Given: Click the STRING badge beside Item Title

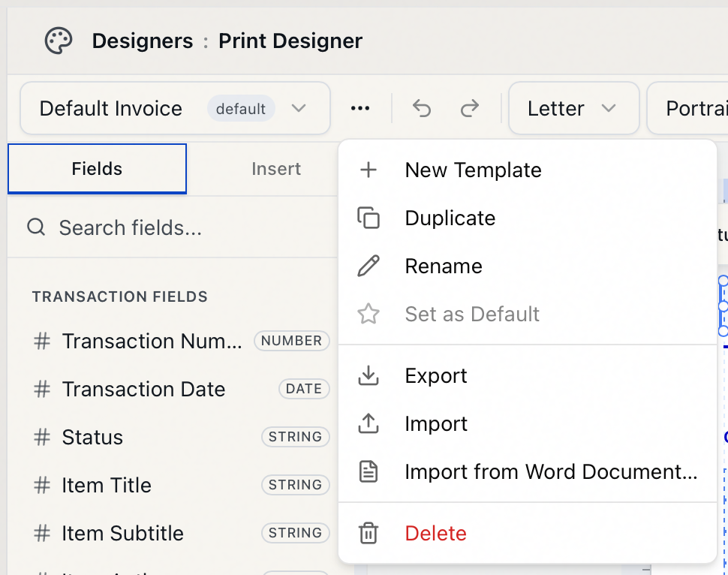Looking at the screenshot, I should point(295,485).
